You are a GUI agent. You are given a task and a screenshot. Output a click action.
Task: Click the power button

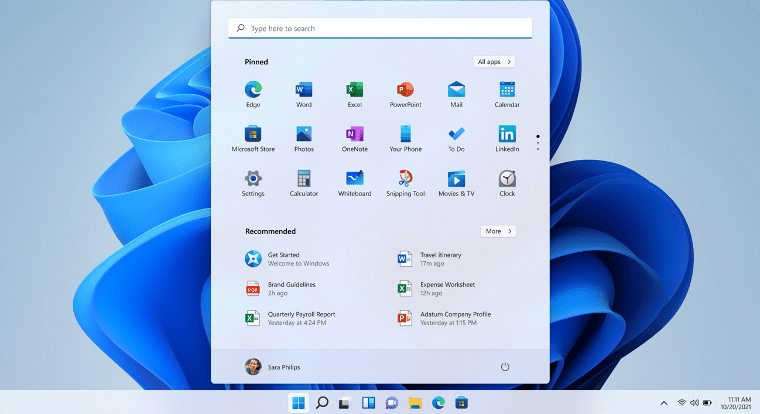pos(505,367)
